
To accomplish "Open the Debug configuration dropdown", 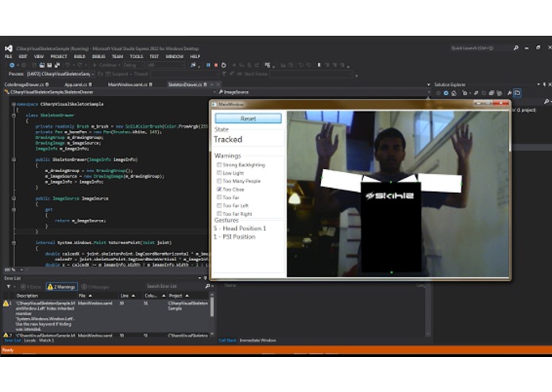I will (x=133, y=65).
